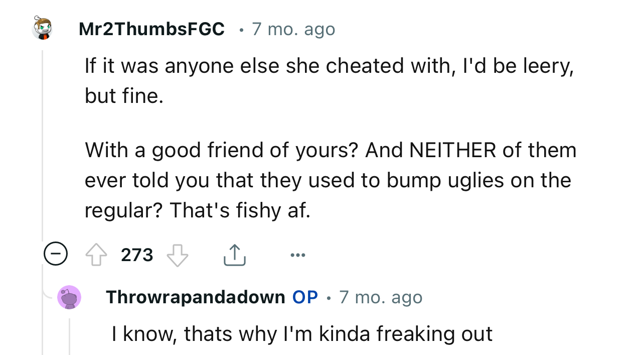Visit Throwrapandadown's profile

click(195, 297)
